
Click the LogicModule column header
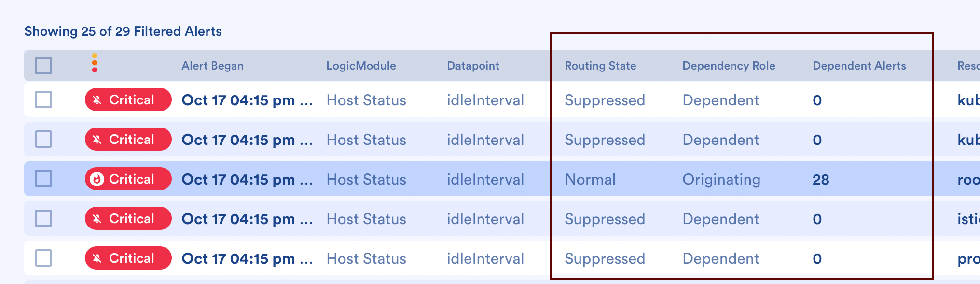(361, 66)
